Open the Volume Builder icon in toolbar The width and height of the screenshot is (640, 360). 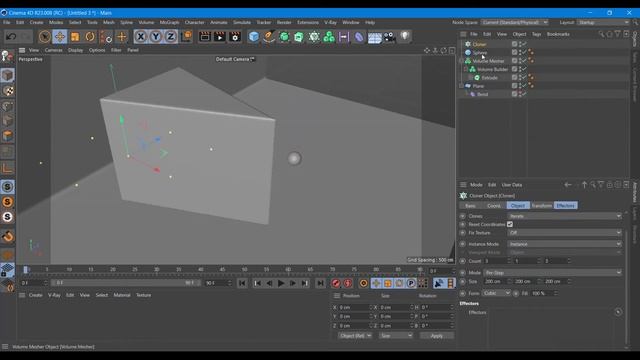coord(329,37)
